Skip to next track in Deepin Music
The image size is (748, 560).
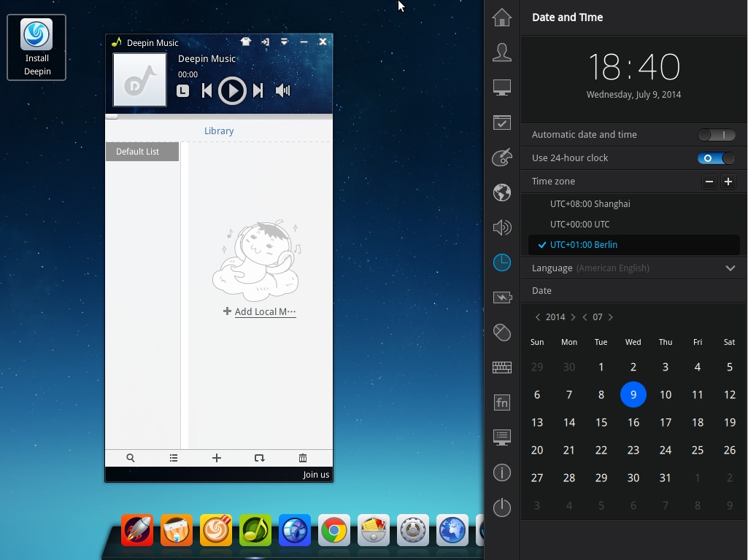(x=258, y=90)
